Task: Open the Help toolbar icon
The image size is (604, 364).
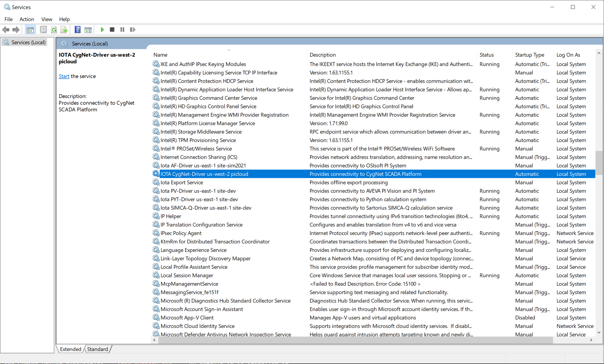Action: click(x=78, y=30)
